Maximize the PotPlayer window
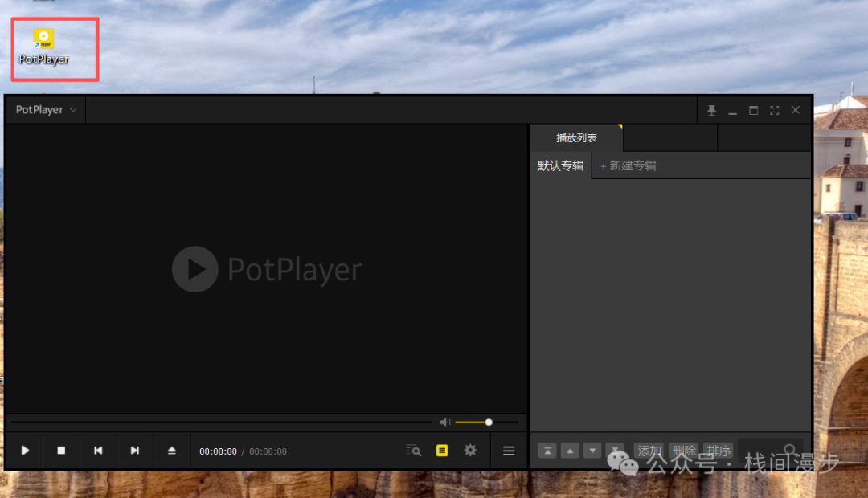The height and width of the screenshot is (498, 868). [x=753, y=110]
